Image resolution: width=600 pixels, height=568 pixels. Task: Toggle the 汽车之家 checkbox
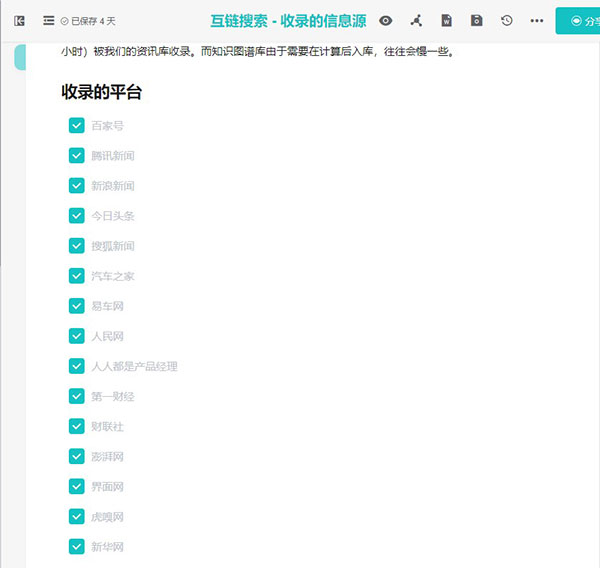[x=76, y=275]
